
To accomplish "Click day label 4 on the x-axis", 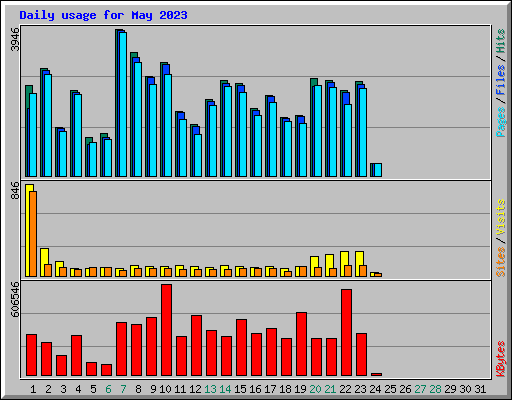I will pos(78,389).
